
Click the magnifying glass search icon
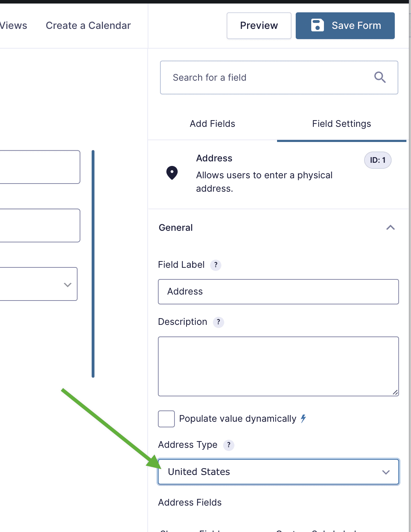(x=380, y=77)
